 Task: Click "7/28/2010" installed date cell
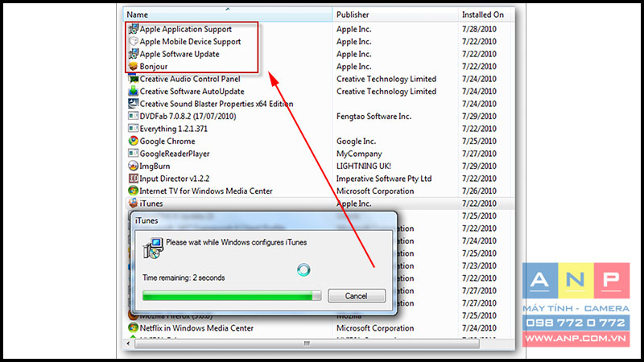pyautogui.click(x=479, y=29)
